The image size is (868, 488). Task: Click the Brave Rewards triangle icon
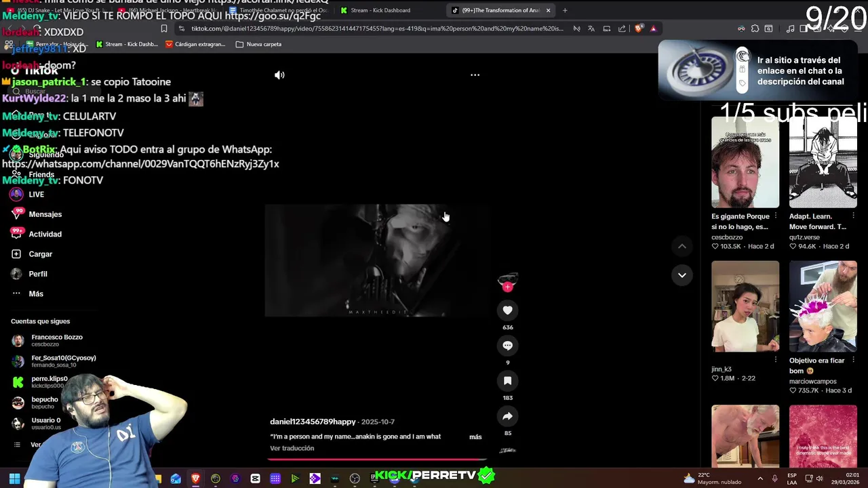(653, 28)
